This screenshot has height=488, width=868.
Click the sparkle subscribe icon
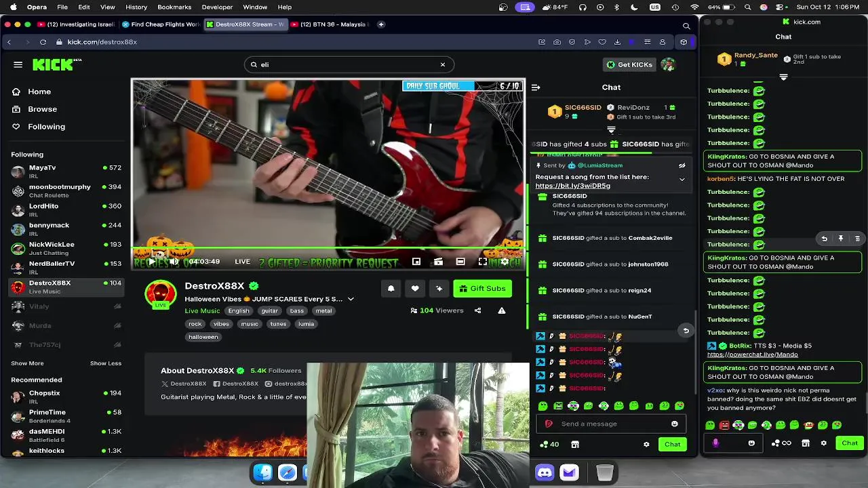pos(439,289)
